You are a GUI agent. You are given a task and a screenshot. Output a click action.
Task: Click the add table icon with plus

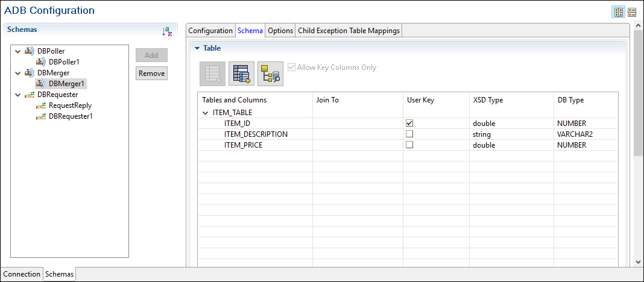coord(241,74)
